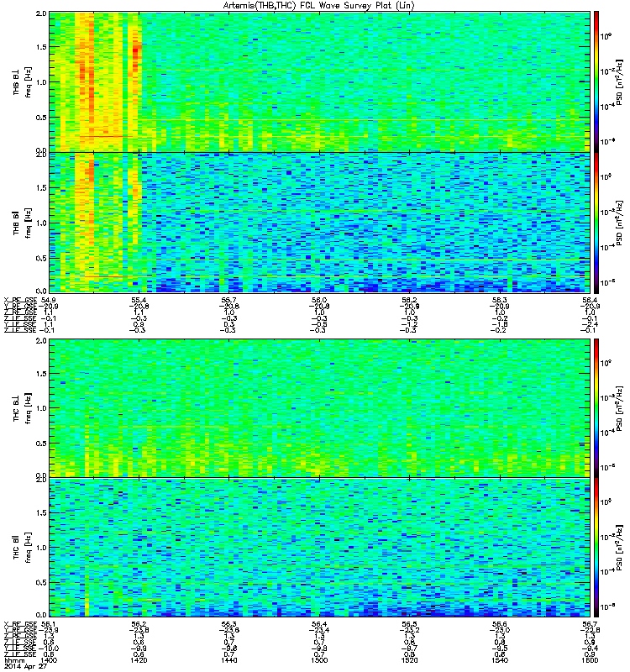Click the '-9.4' Y_LE_SSE value
Viewport: 630px width, 672px height.
(591, 648)
